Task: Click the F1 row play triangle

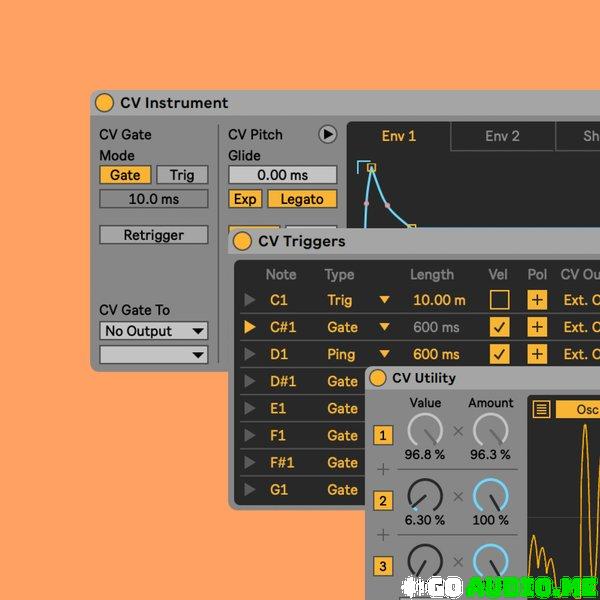Action: coord(249,435)
